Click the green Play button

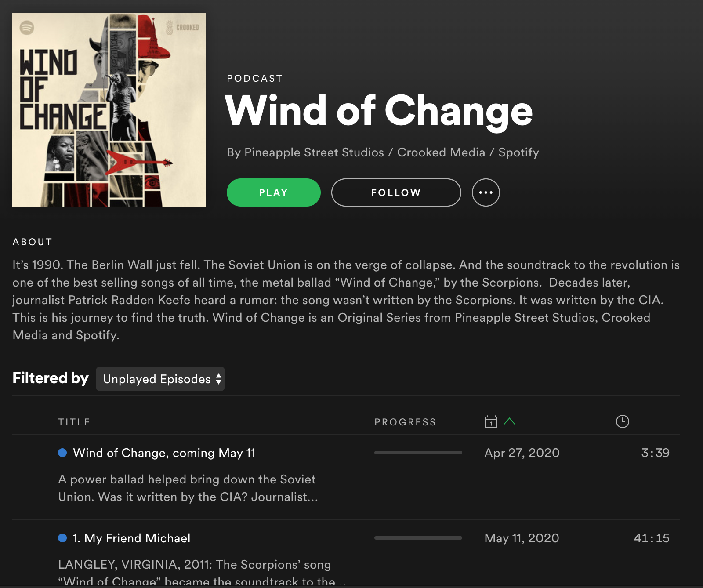click(x=273, y=192)
